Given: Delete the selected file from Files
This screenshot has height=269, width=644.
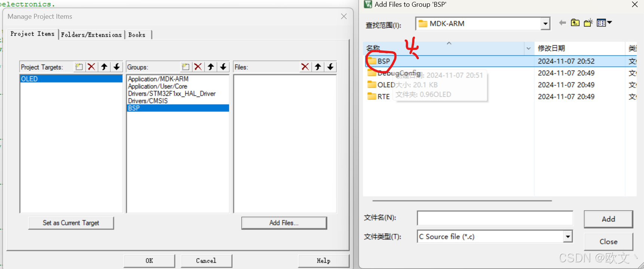Looking at the screenshot, I should point(305,67).
